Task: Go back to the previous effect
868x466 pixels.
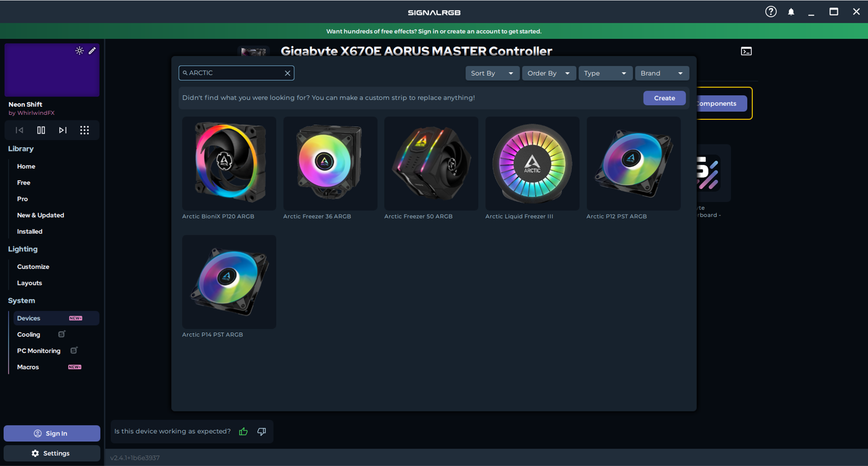Action: pyautogui.click(x=18, y=130)
